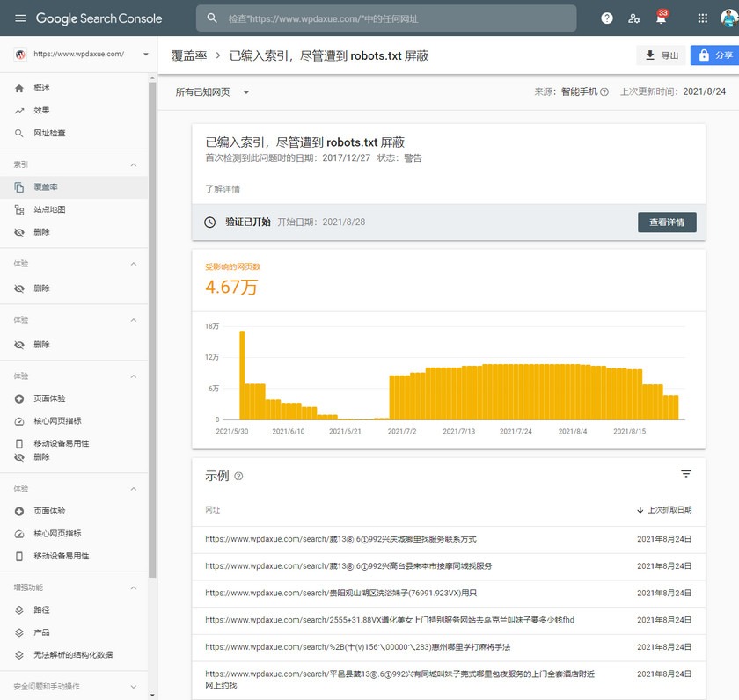Click the sidebar vertical scrollbar
739x700 pixels.
[x=152, y=330]
